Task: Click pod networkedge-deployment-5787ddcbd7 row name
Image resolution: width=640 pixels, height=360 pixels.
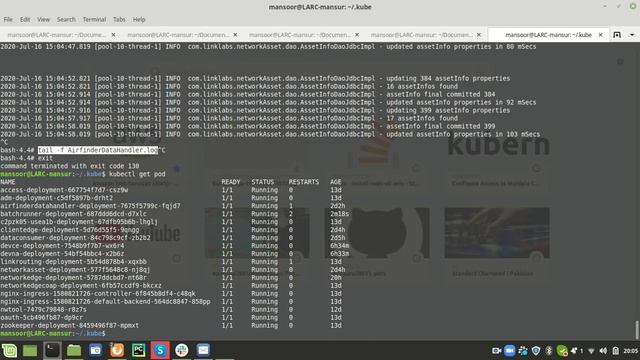Action: 73,278
